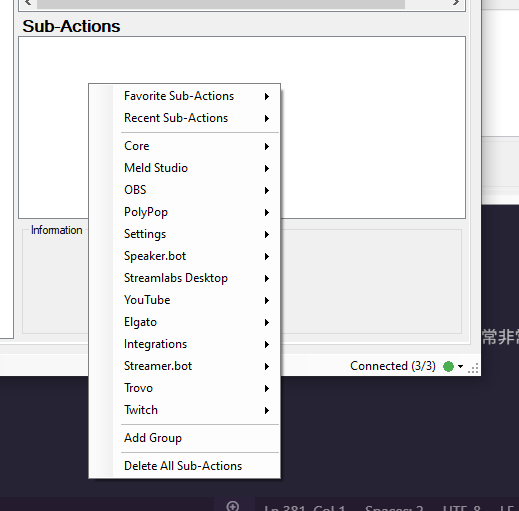Choose Add Group from context menu

click(x=184, y=438)
